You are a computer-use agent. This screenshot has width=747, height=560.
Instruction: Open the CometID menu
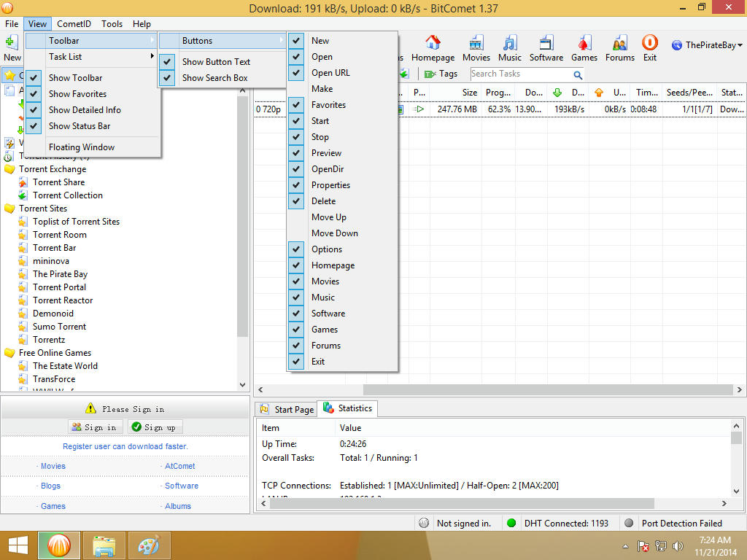coord(74,24)
